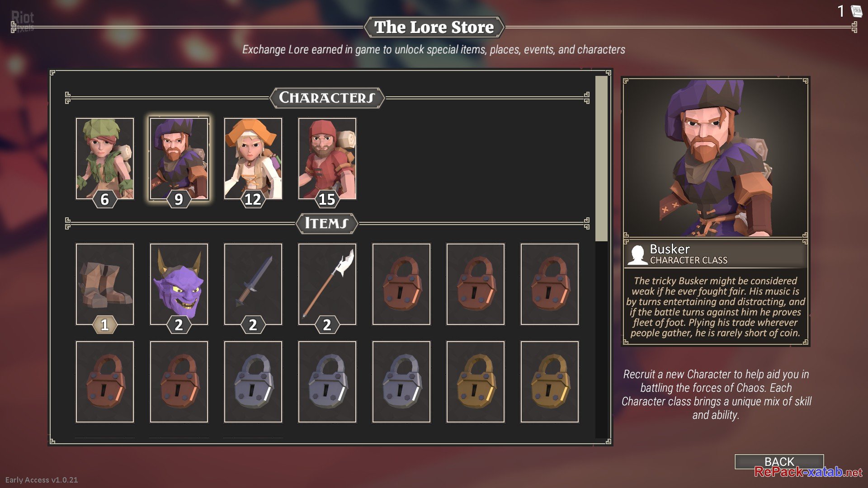
Task: Pick the halberd polearm item
Action: click(327, 284)
